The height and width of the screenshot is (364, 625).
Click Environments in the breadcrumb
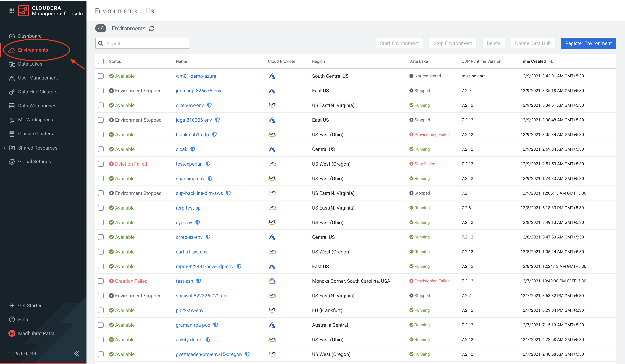pyautogui.click(x=116, y=11)
